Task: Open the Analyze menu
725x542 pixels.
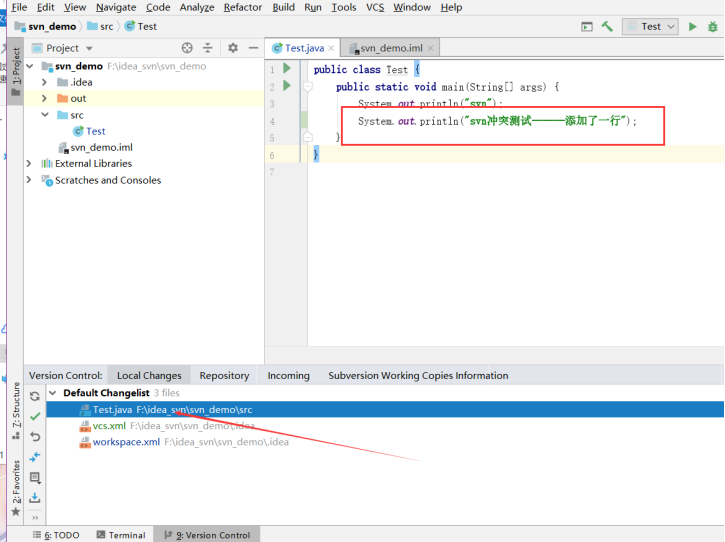Action: pos(197,7)
